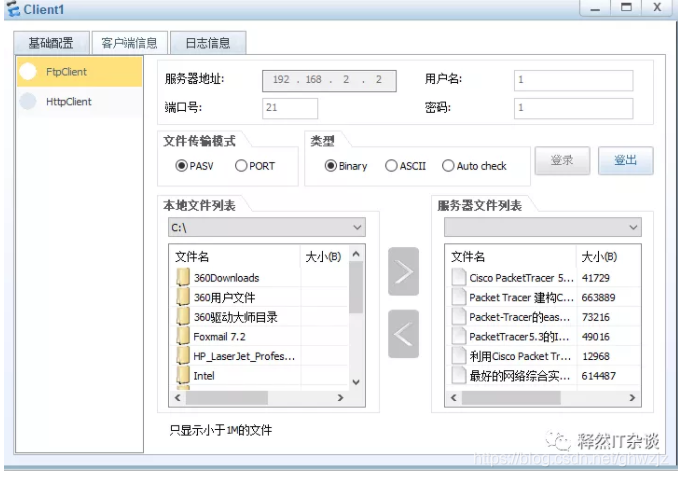Open the 日志信息 tab
678x477 pixels.
coord(208,43)
